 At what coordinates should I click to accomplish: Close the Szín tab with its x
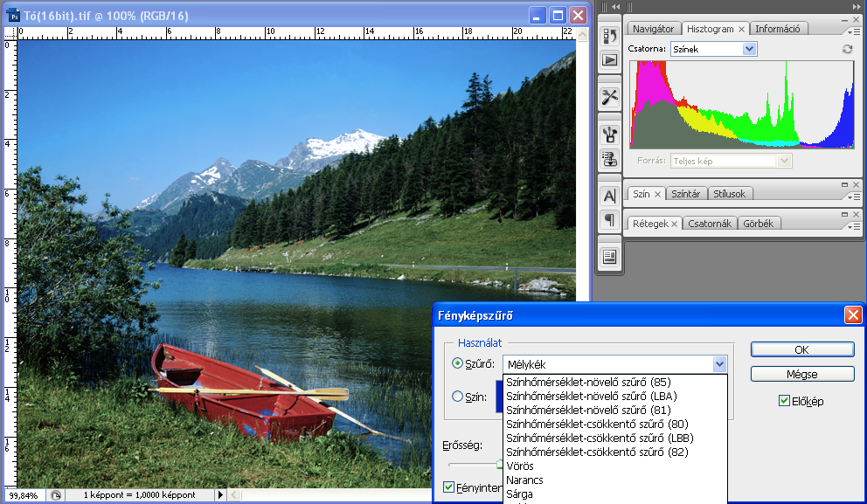(657, 195)
